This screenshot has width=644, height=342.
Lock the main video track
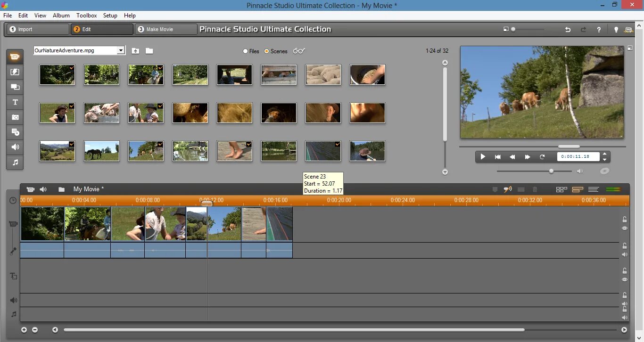tap(624, 220)
